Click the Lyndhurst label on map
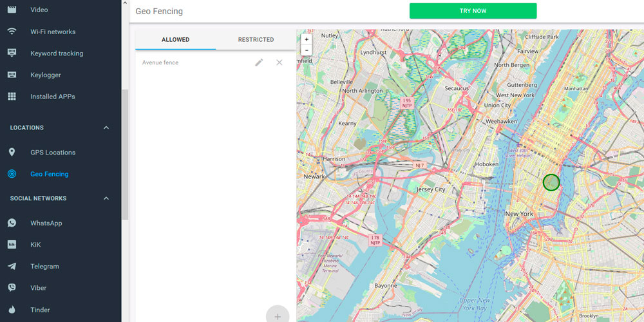The image size is (644, 322). click(374, 53)
